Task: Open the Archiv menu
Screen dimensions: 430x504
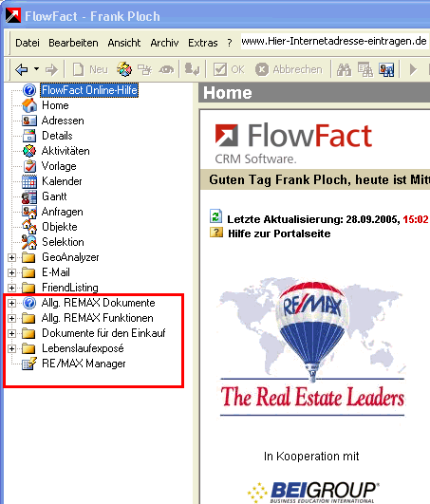Action: 164,43
